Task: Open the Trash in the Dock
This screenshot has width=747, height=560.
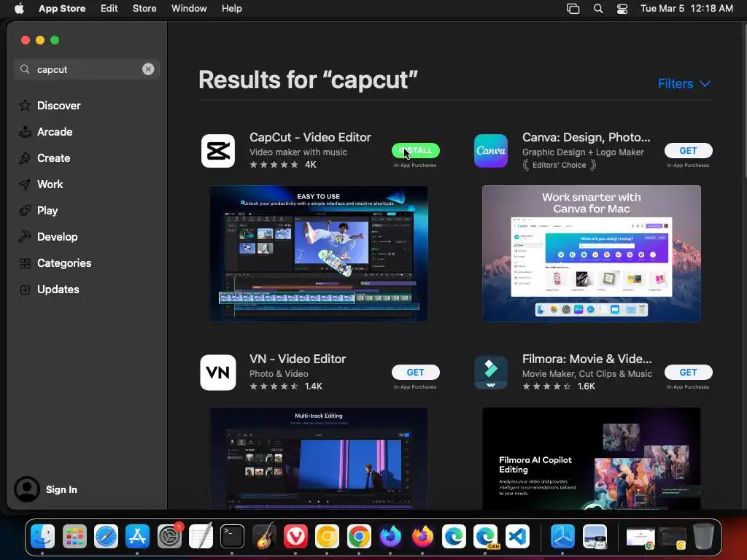Action: 703,536
